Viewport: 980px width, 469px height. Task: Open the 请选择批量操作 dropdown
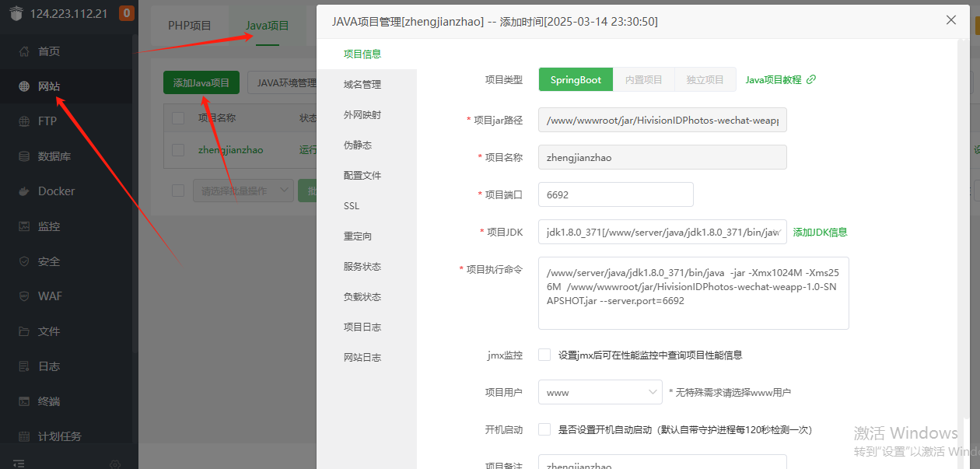click(x=243, y=191)
